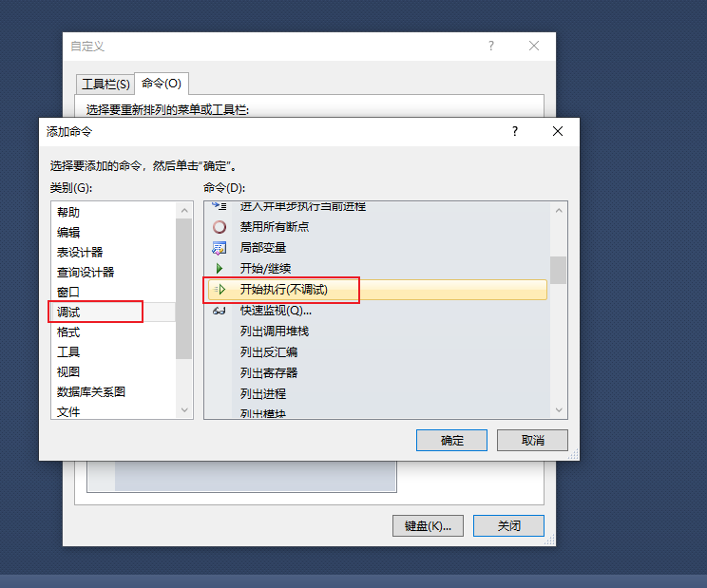Choose 列出寄存器 command
The height and width of the screenshot is (588, 707).
coord(269,372)
